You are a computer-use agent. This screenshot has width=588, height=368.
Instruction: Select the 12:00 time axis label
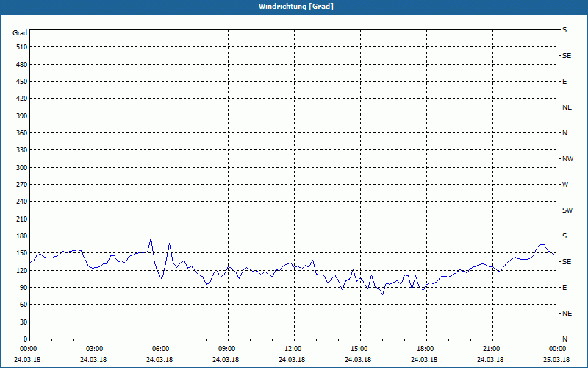[292, 349]
